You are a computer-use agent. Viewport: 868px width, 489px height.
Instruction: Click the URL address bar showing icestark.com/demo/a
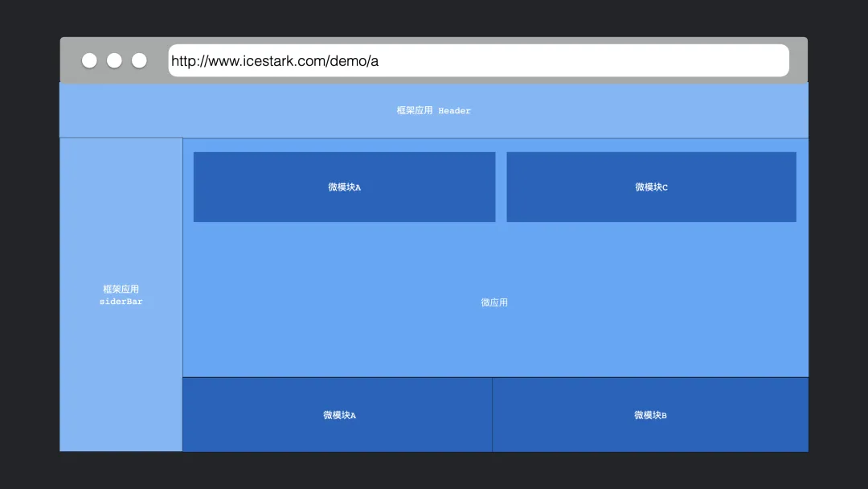pyautogui.click(x=478, y=60)
